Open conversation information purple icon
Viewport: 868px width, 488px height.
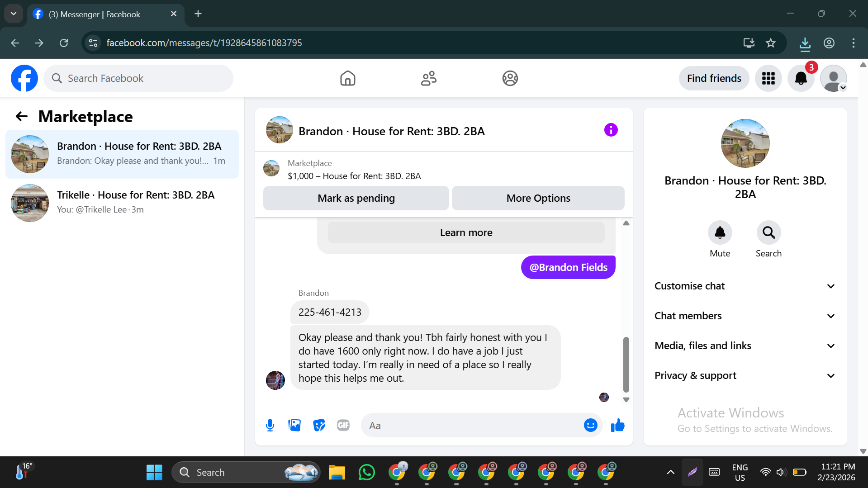click(611, 130)
